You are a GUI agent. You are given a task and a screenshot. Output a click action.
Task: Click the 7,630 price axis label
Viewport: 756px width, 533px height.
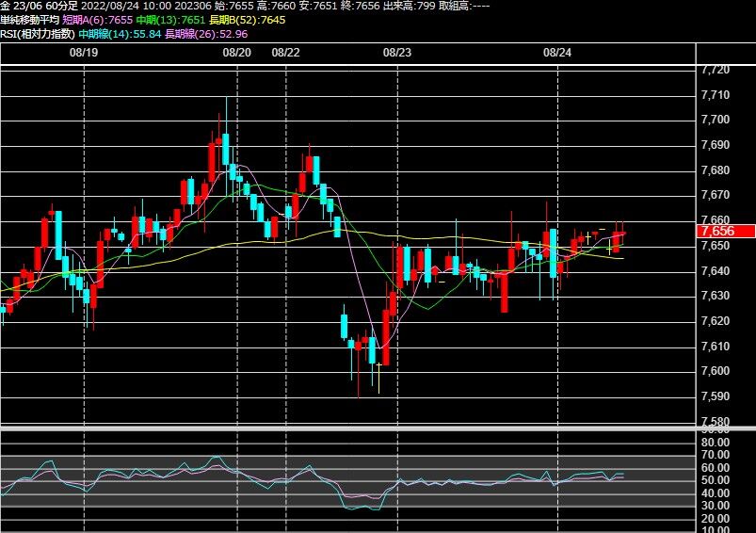(716, 295)
